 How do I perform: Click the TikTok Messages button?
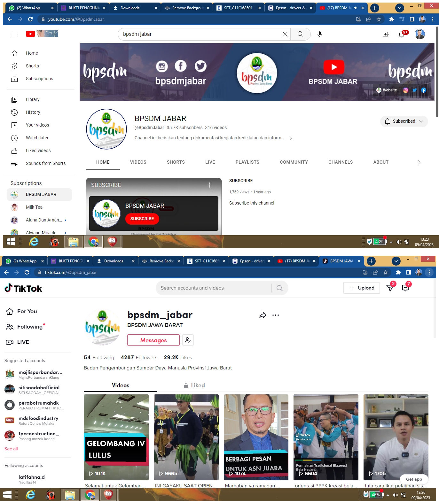click(153, 340)
